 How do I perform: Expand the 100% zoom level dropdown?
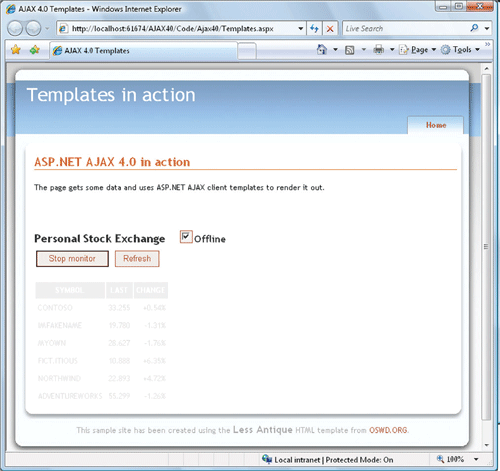click(476, 459)
